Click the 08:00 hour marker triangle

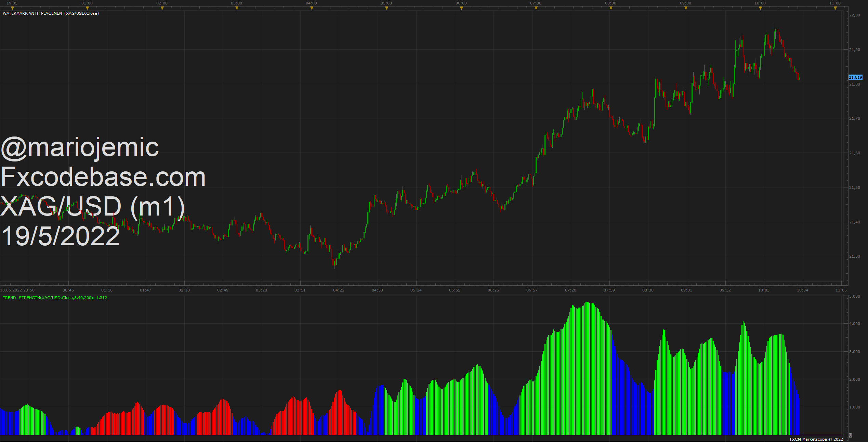[611, 8]
